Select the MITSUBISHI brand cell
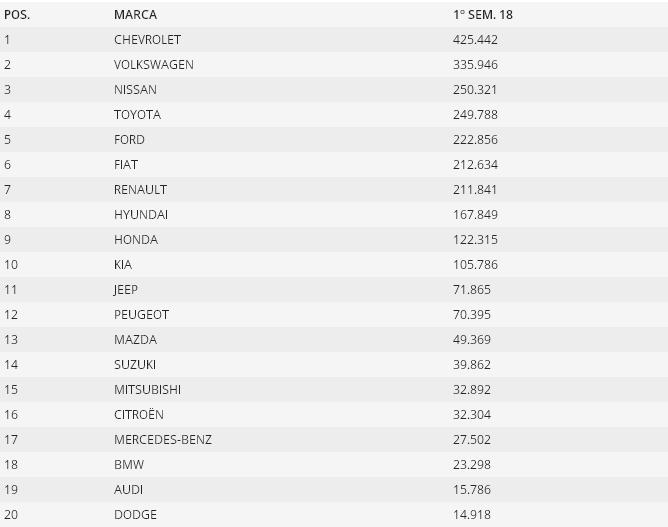The image size is (668, 527). 147,390
